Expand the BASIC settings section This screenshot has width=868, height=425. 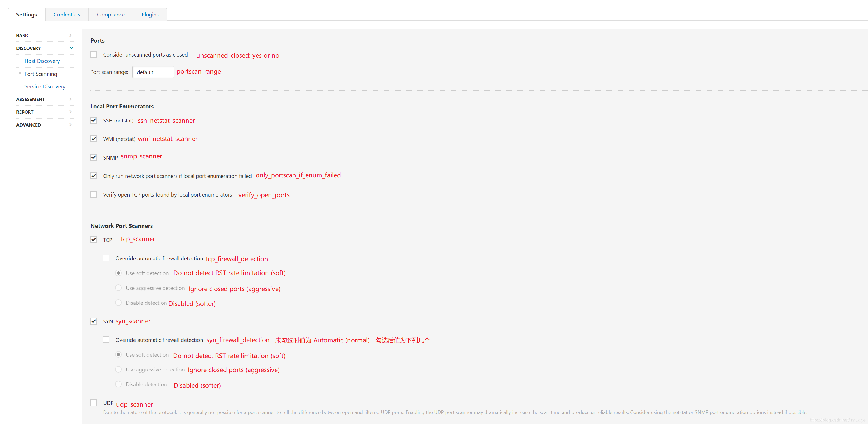(x=44, y=35)
